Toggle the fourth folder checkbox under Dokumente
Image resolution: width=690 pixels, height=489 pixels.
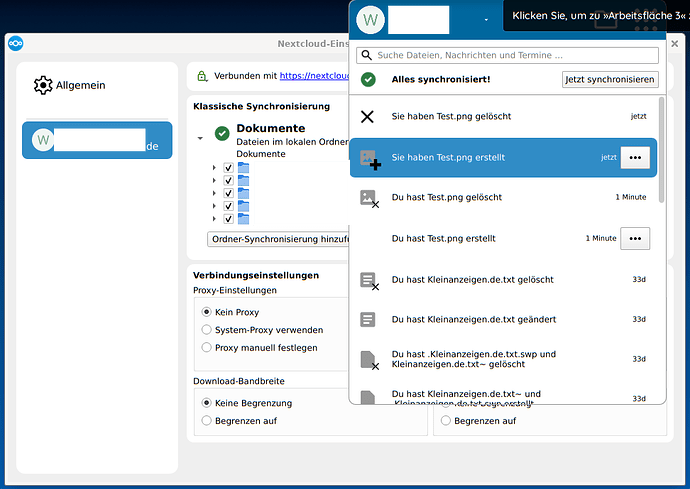[x=228, y=206]
